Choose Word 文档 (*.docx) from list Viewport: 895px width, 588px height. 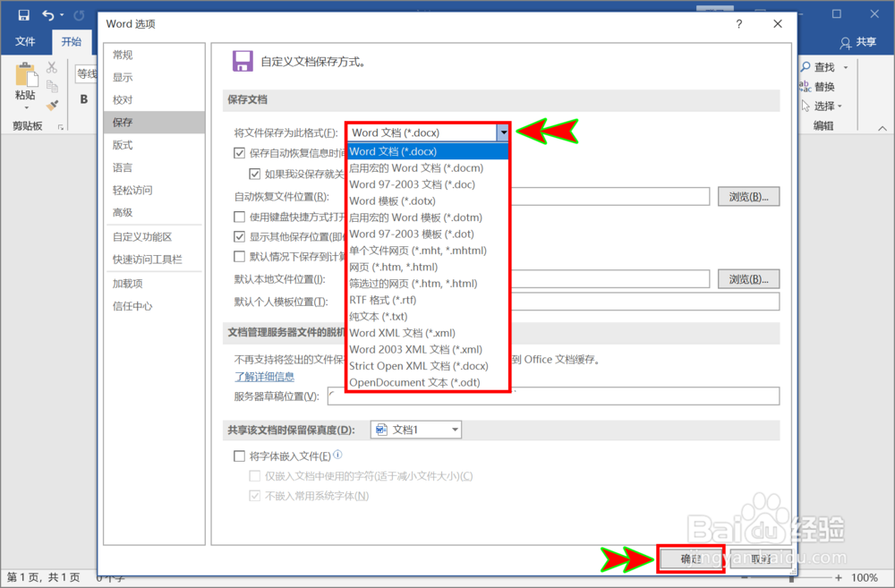[x=428, y=151]
